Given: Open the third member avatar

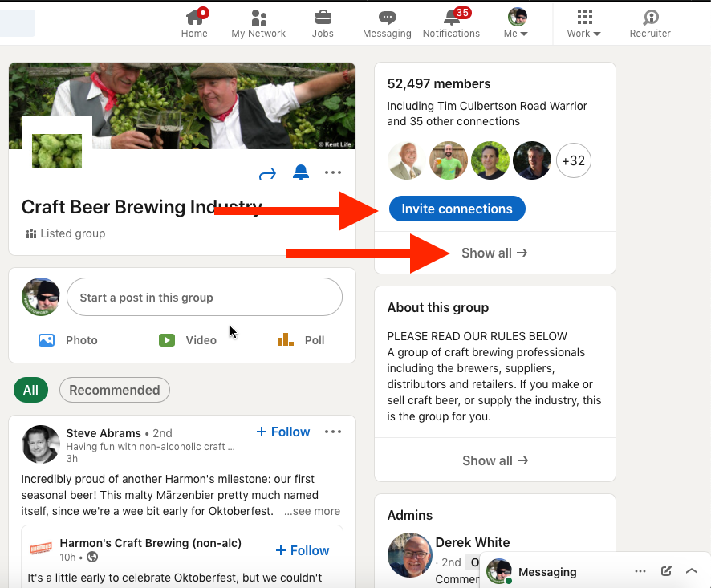Looking at the screenshot, I should coord(490,160).
